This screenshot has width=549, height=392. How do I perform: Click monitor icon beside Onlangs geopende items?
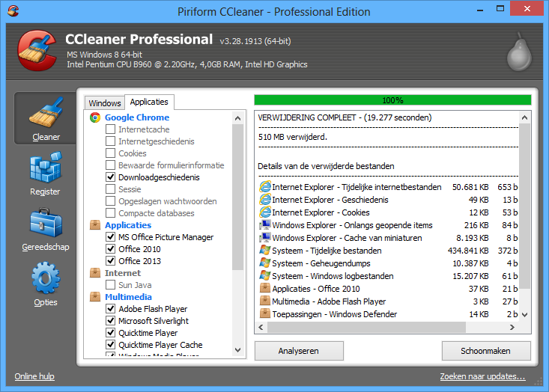[265, 224]
